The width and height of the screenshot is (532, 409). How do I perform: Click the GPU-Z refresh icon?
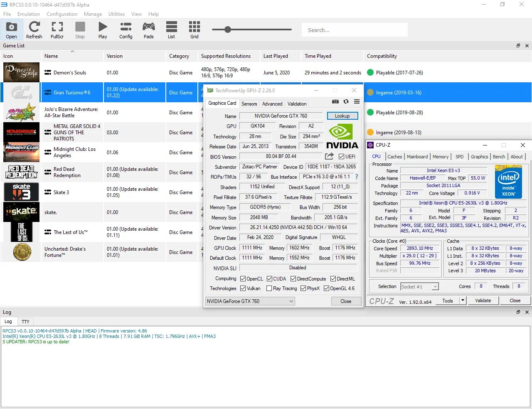click(x=346, y=101)
